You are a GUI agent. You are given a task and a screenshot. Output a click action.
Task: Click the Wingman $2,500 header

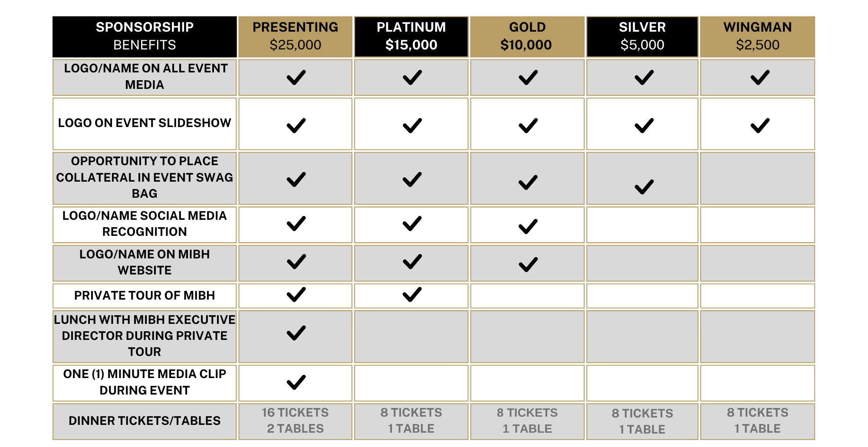click(x=757, y=36)
